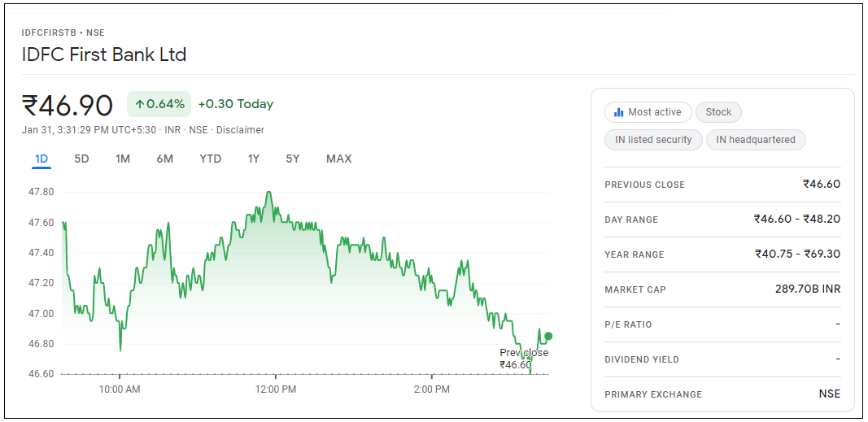Click the 47.40 y-axis label
This screenshot has height=422, width=868.
tap(41, 254)
